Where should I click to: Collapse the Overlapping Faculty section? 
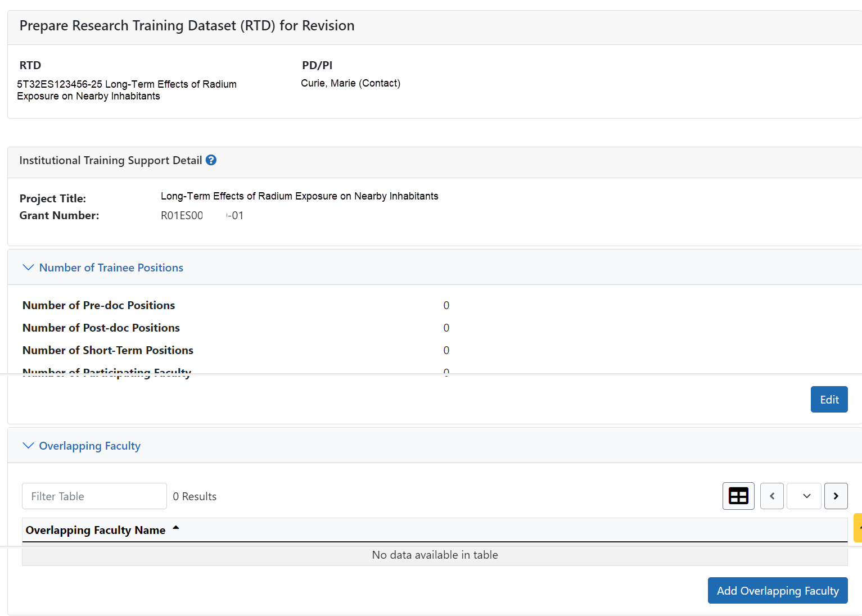[x=28, y=445]
